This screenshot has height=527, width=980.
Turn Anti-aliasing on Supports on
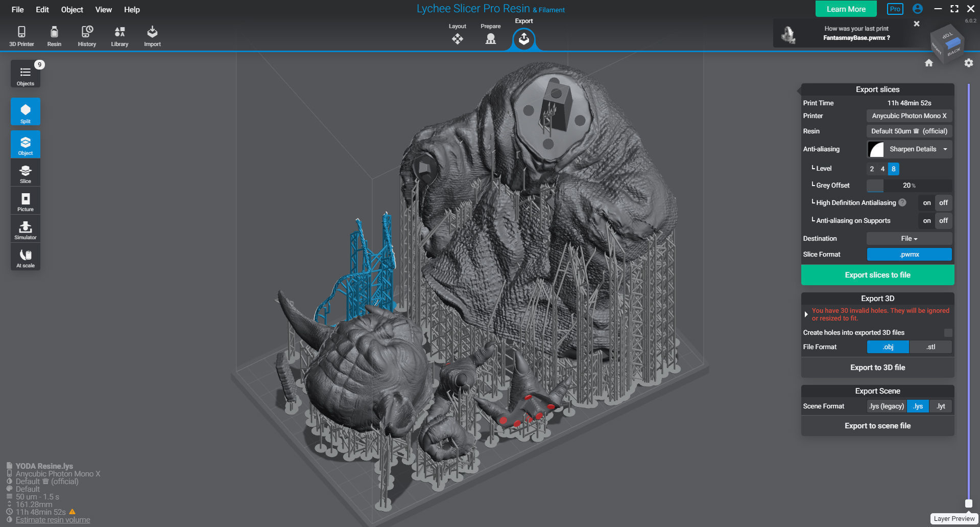927,221
